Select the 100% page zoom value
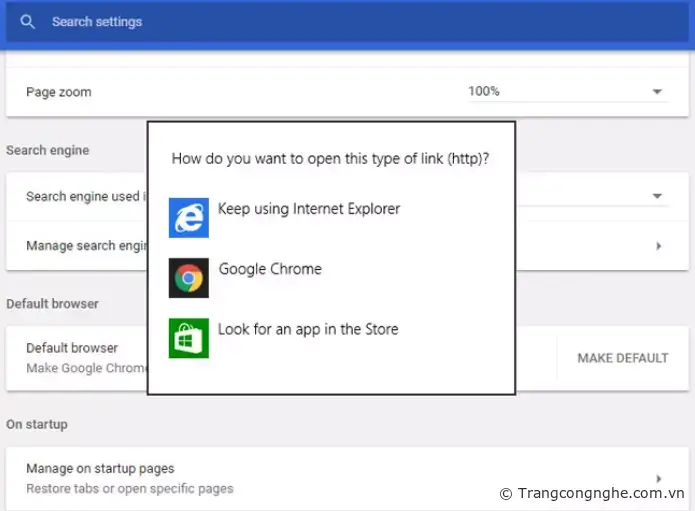 484,92
